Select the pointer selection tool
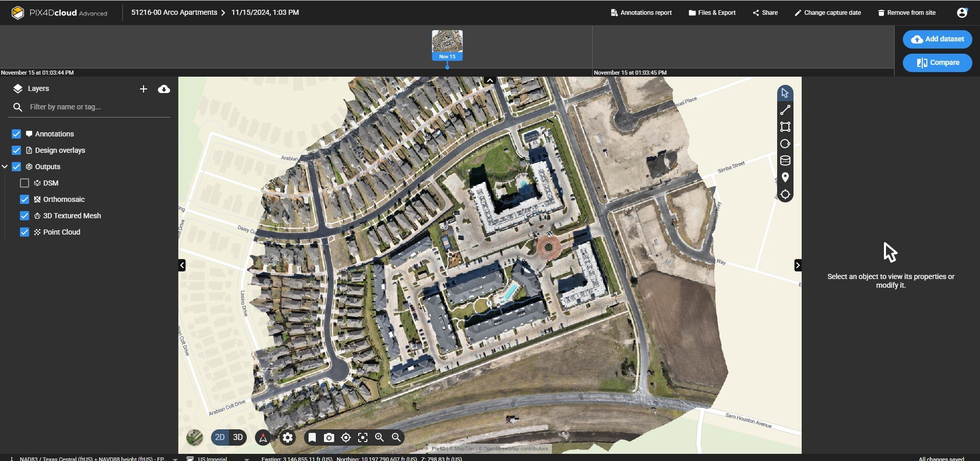980x461 pixels. tap(785, 93)
